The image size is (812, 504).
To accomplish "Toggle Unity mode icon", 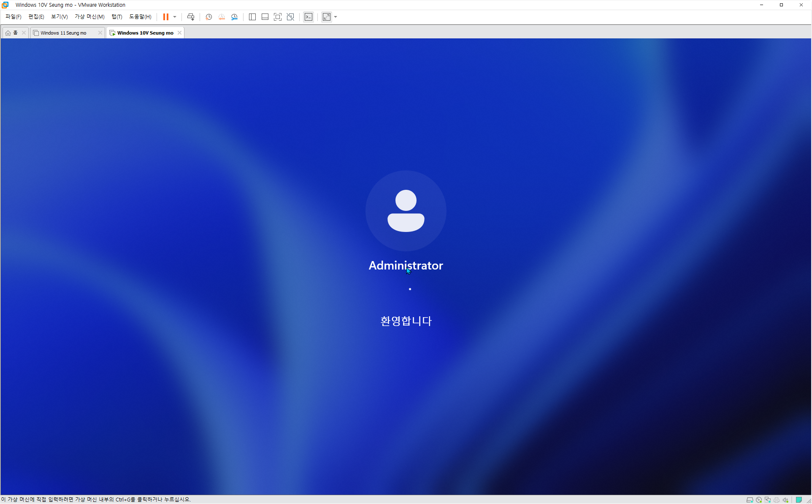I will tap(290, 17).
